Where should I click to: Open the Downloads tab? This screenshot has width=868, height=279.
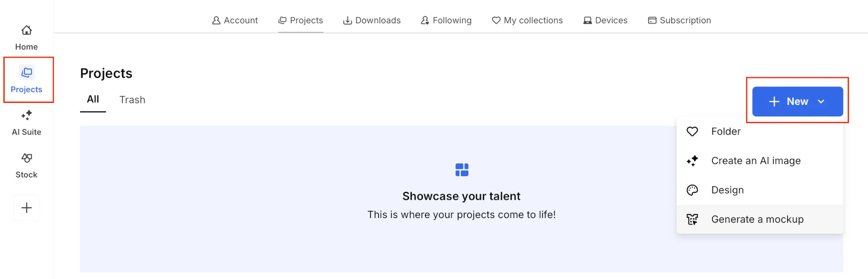(372, 20)
